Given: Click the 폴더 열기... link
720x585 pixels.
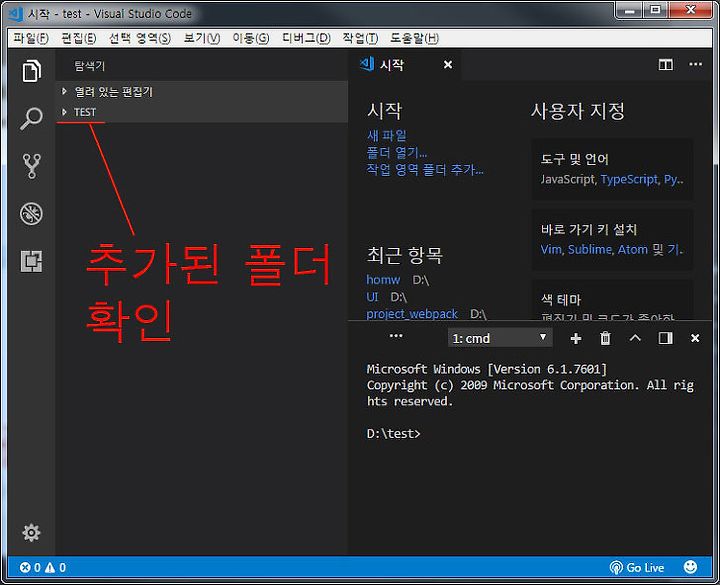Looking at the screenshot, I should (397, 152).
